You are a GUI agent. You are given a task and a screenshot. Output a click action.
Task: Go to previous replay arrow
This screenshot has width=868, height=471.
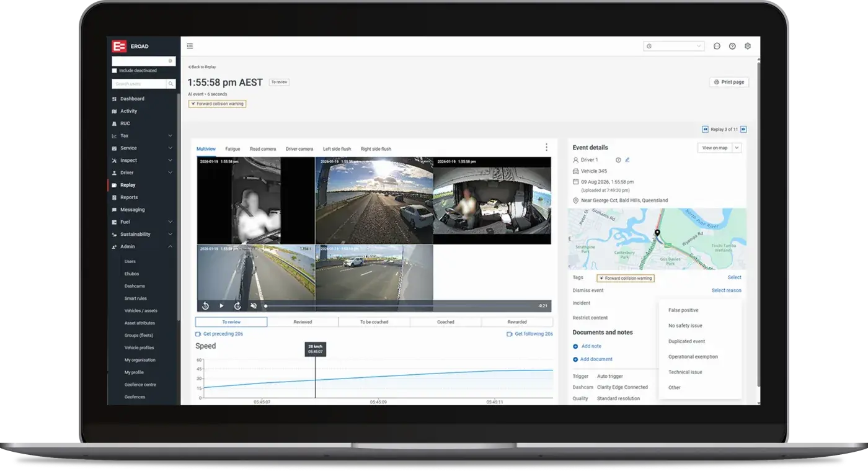705,129
